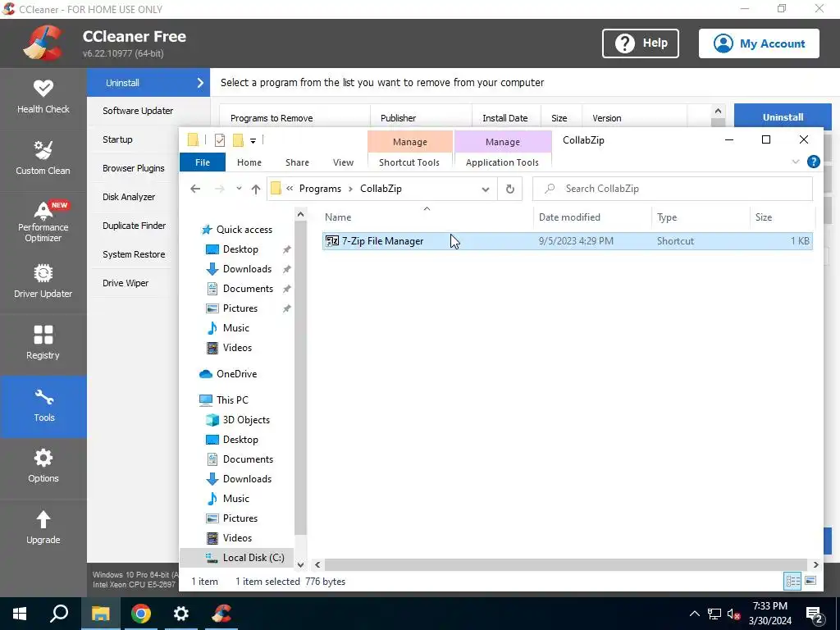Viewport: 840px width, 630px height.
Task: Open taskbar Search magnifier
Action: point(59,614)
